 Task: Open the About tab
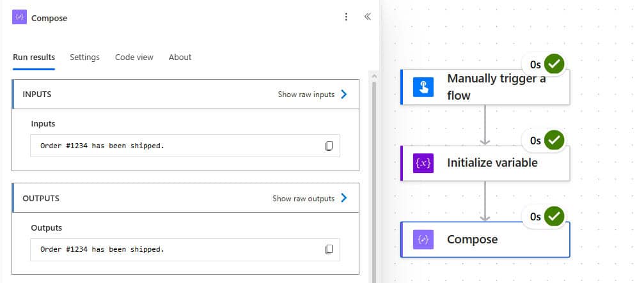point(180,57)
